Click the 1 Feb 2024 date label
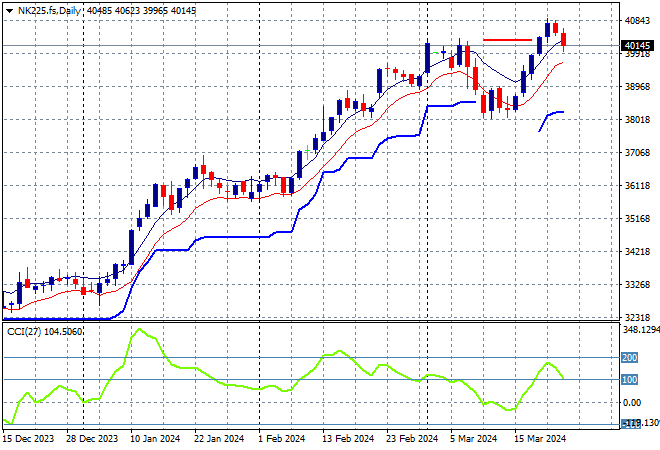660x450 pixels. [x=282, y=439]
